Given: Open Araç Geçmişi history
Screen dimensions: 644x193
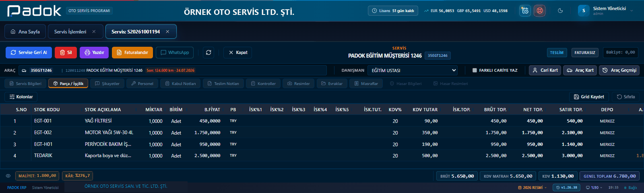Looking at the screenshot, I should (x=619, y=70).
